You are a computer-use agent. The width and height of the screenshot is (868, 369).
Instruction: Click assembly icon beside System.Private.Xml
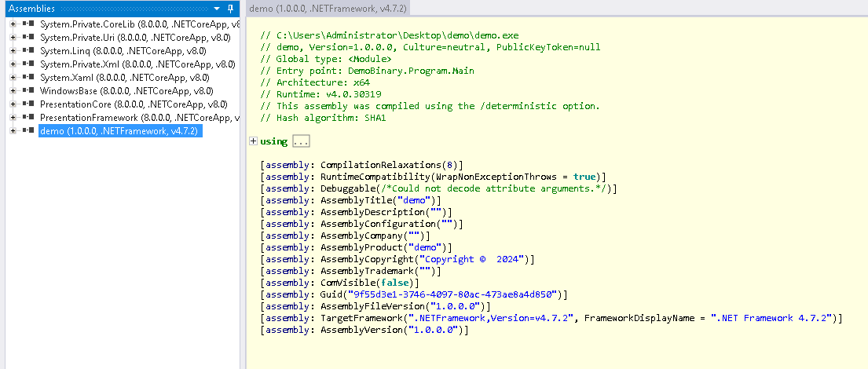click(x=29, y=64)
